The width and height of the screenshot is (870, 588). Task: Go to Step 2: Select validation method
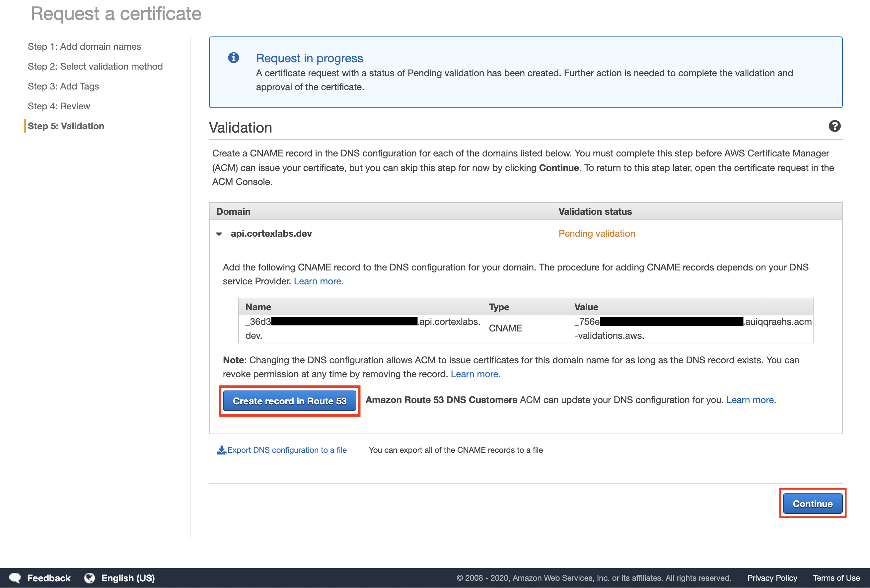(x=95, y=66)
